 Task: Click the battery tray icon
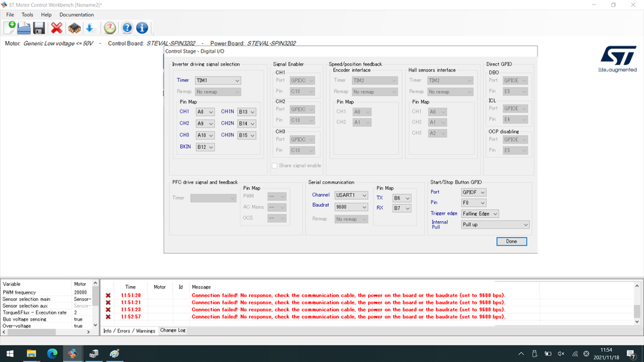click(x=548, y=354)
